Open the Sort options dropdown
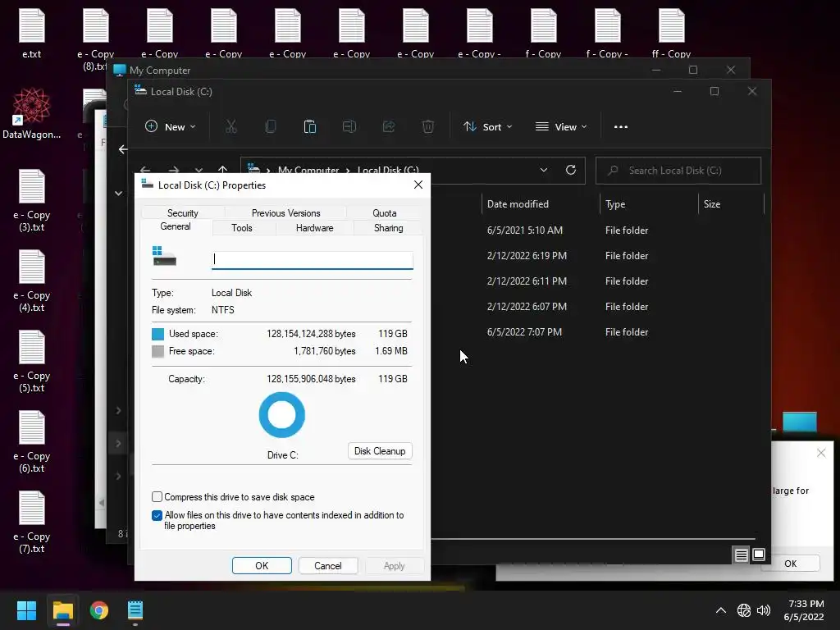The image size is (840, 630). click(488, 126)
